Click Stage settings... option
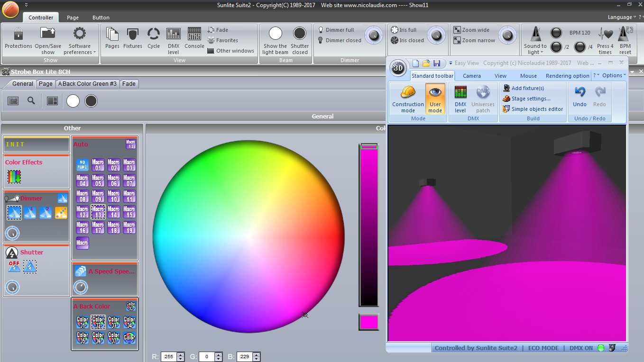 (530, 99)
